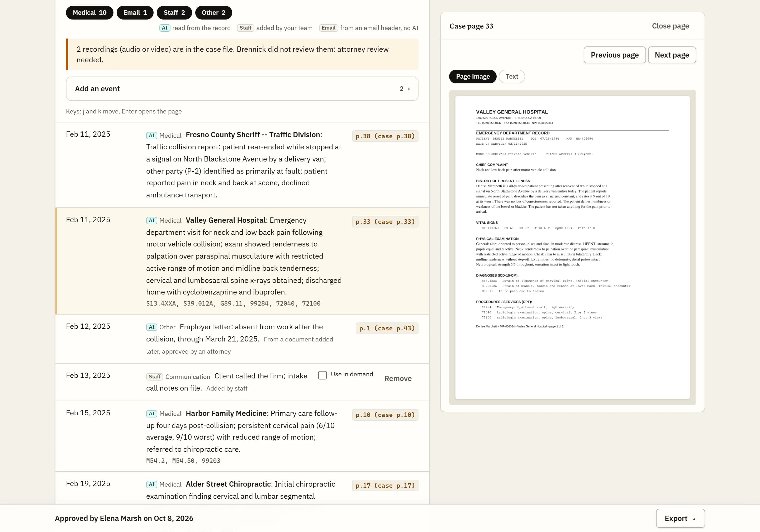760x532 pixels.
Task: Click 'Approved by Elena Marsh on Oct 8, 2026'
Action: pos(124,518)
